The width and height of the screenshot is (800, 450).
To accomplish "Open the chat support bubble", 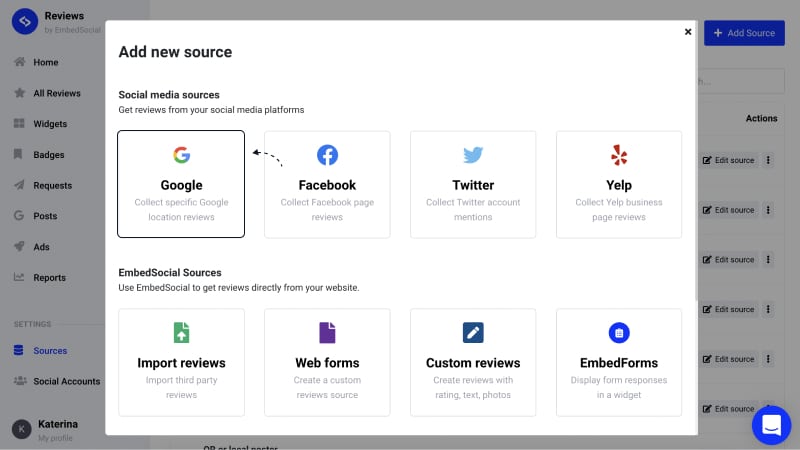I will (x=771, y=425).
